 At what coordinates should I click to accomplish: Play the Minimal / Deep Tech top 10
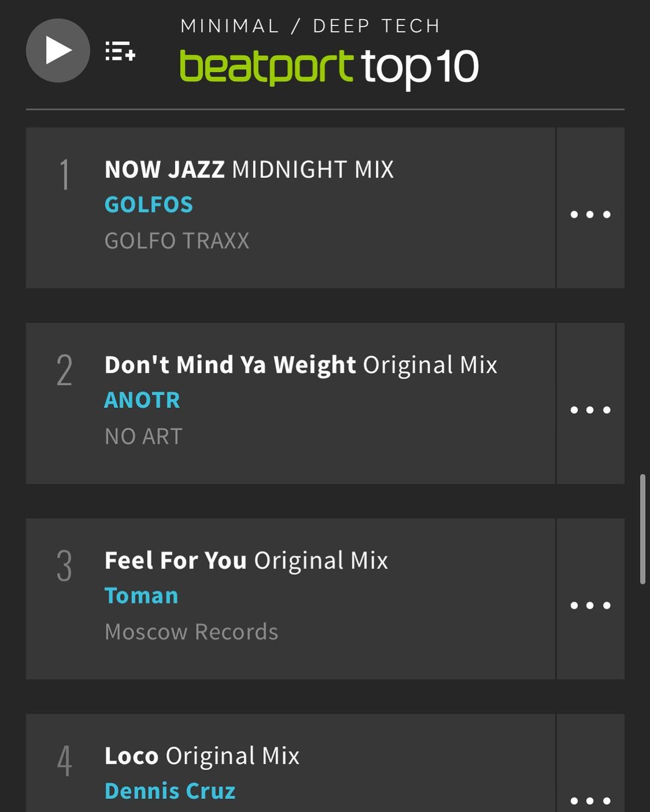click(x=58, y=51)
